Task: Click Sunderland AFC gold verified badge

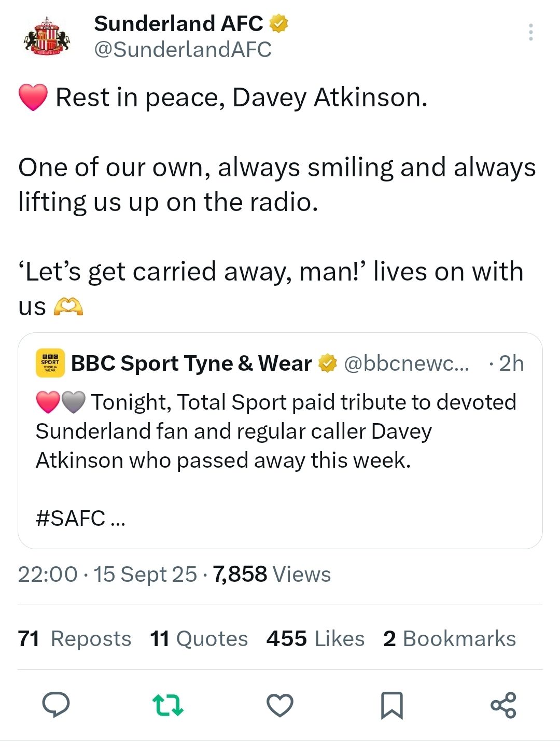Action: [278, 24]
